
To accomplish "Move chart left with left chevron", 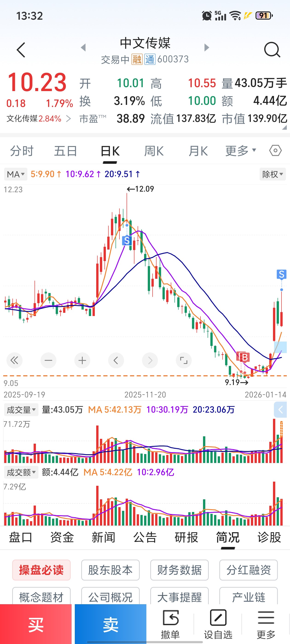I will pyautogui.click(x=116, y=360).
